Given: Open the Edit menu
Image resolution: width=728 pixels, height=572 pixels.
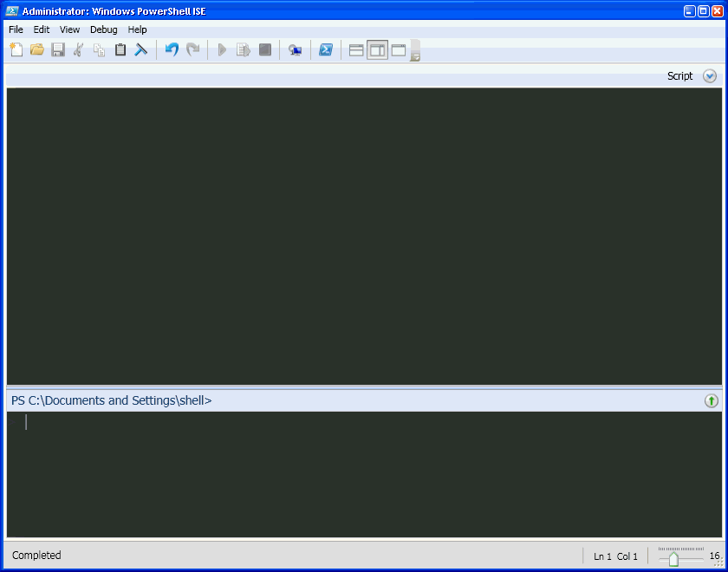Looking at the screenshot, I should [42, 29].
